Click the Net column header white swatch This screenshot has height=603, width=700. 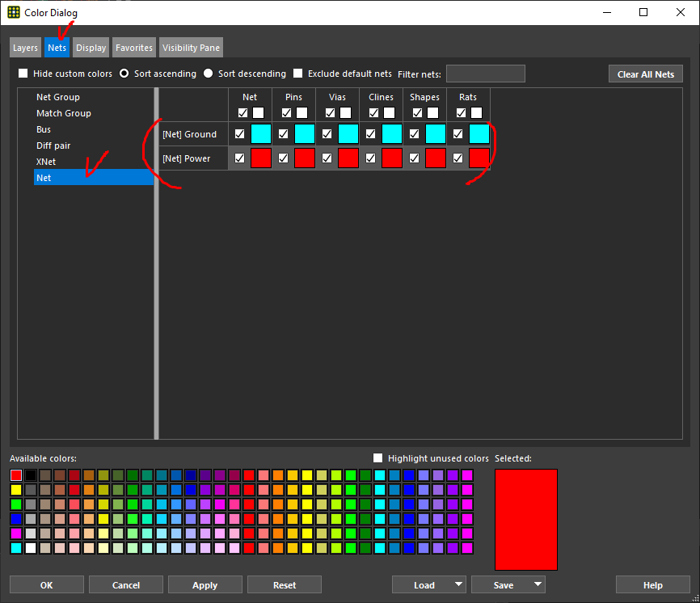[259, 113]
